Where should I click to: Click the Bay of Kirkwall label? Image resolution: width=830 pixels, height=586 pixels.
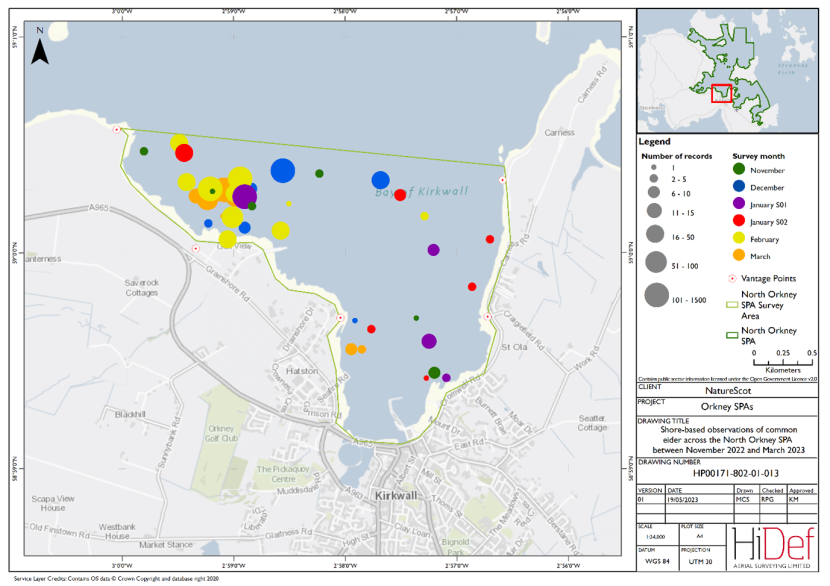click(421, 192)
